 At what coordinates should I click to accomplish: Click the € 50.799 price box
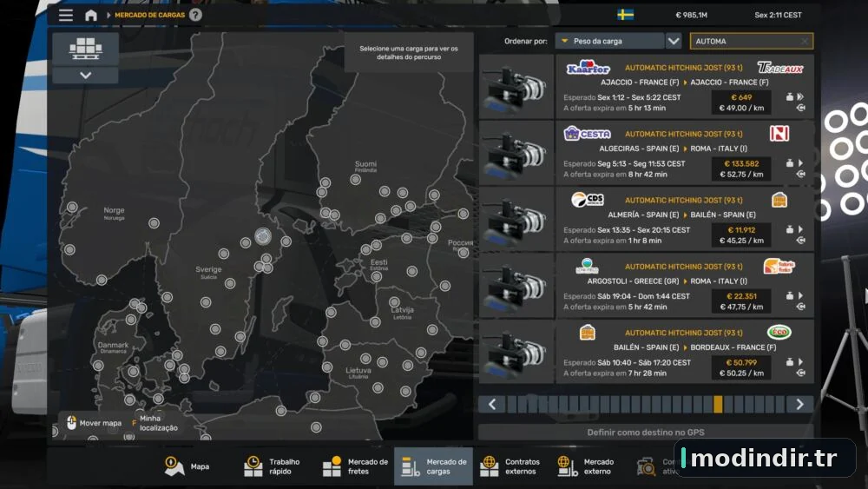click(x=741, y=367)
